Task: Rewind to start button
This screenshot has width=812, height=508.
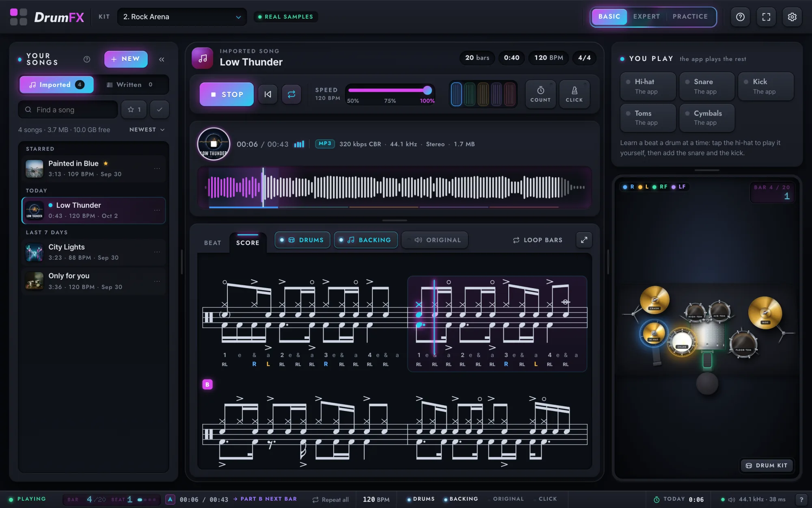Action: click(x=268, y=94)
